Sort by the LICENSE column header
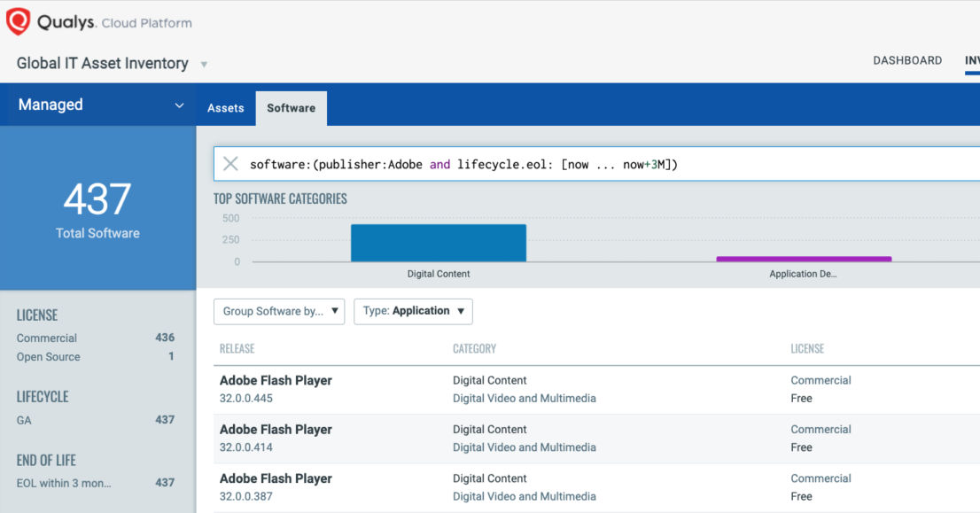The width and height of the screenshot is (980, 513). [807, 349]
